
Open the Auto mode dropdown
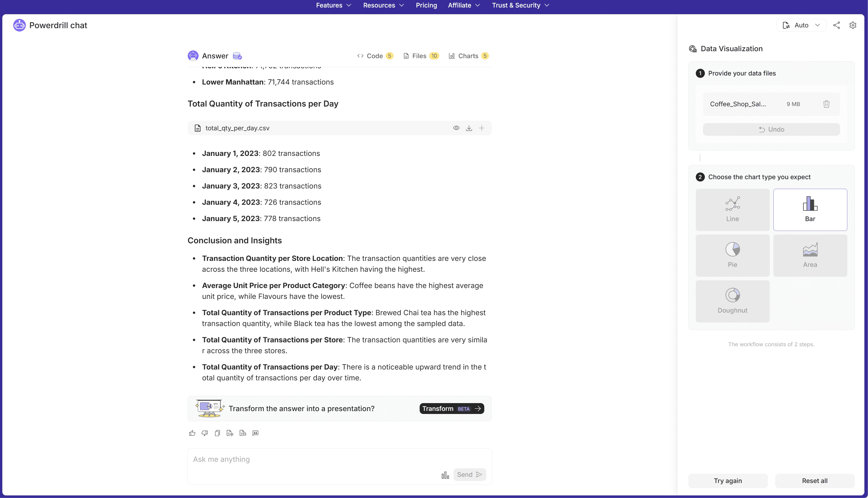(x=801, y=25)
